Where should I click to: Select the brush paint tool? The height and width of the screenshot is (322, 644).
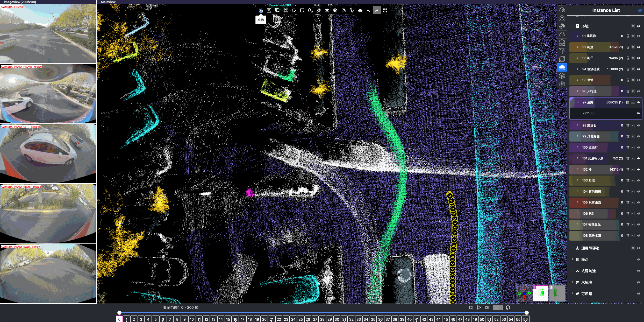(x=319, y=10)
